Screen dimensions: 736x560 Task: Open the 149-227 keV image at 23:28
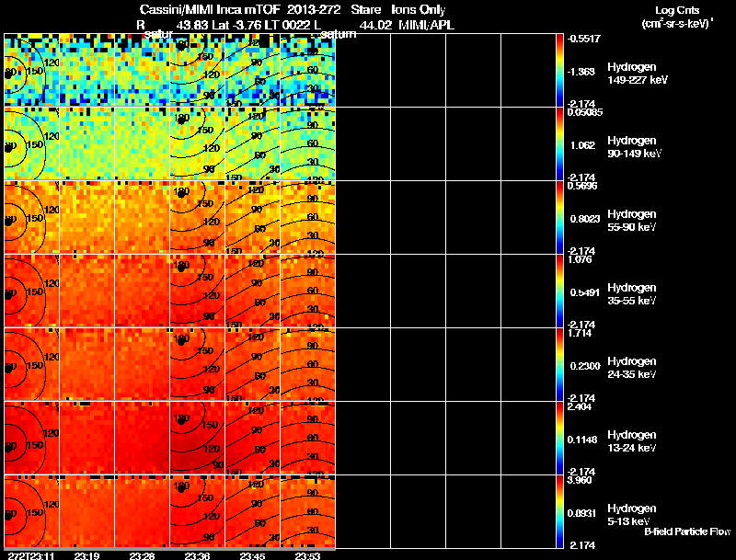tap(143, 70)
